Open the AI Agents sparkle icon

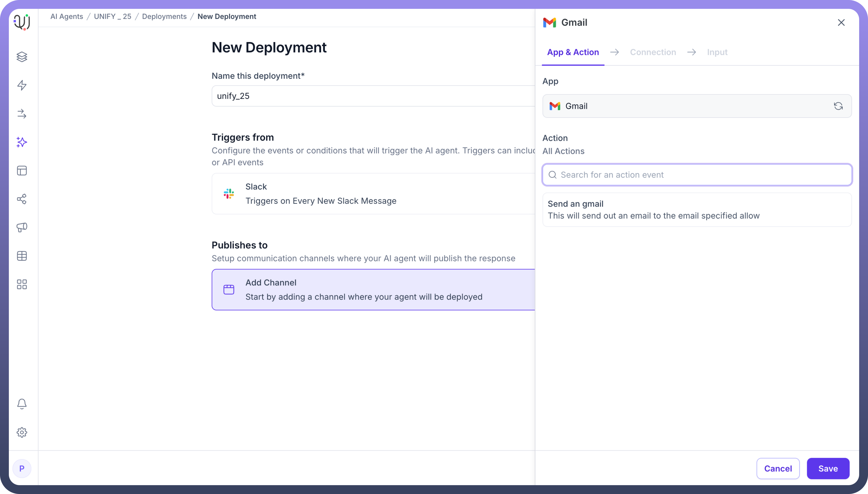[x=22, y=142]
